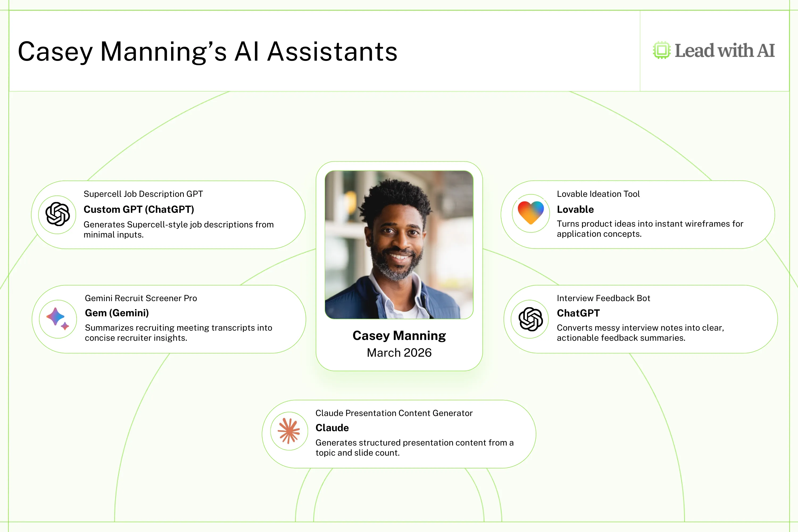This screenshot has width=798, height=532.
Task: Click the green chip icon in Lead with AI logo
Action: tap(662, 50)
